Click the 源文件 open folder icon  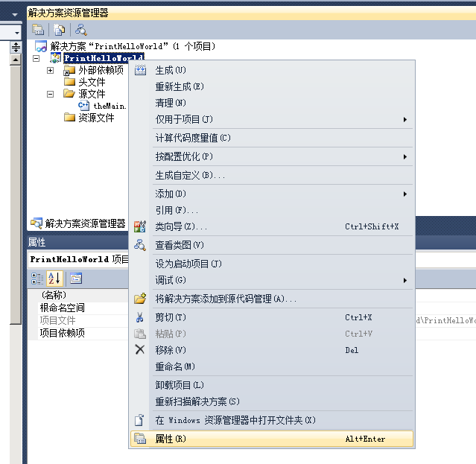[69, 93]
